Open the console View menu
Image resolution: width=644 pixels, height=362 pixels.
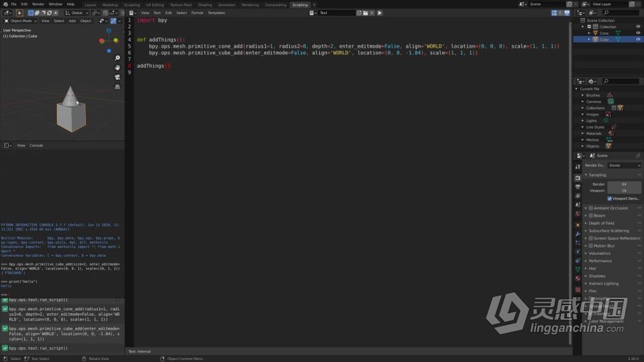[21, 145]
